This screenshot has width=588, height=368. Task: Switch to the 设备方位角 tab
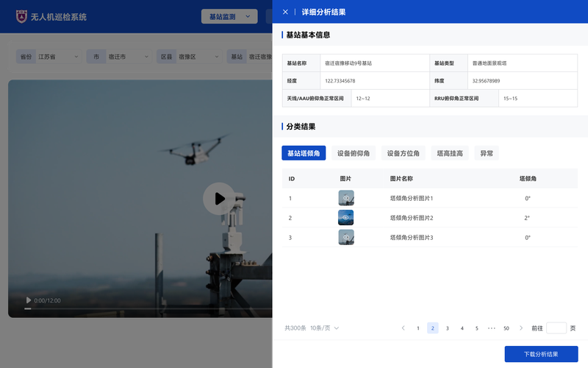(403, 153)
